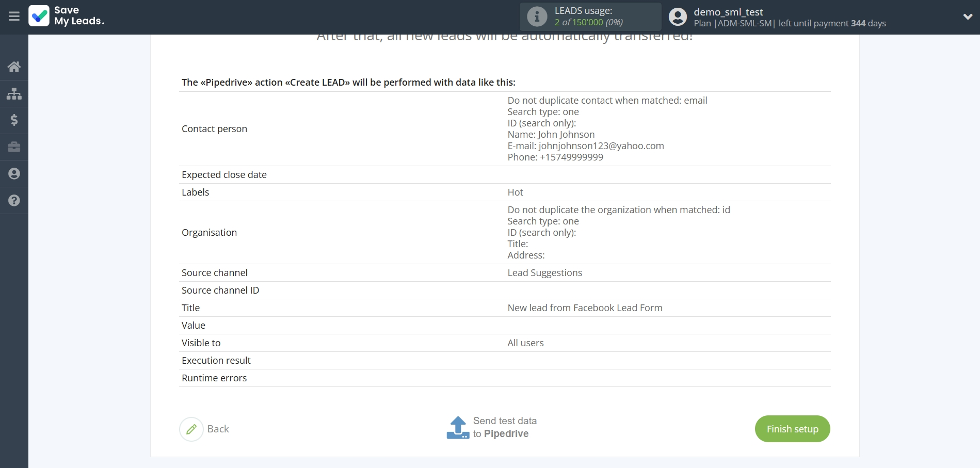Open the hamburger navigation menu
This screenshot has width=980, height=468.
point(14,17)
